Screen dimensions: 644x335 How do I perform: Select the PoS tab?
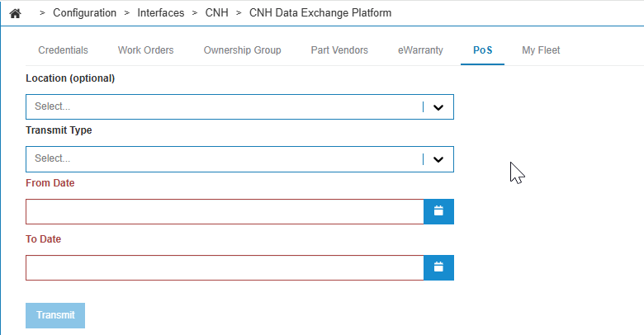(x=482, y=50)
